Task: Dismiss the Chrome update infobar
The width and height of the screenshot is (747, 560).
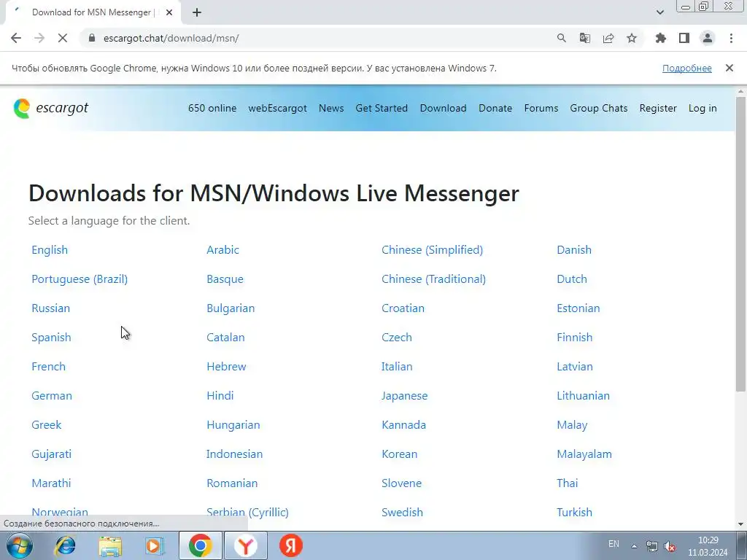Action: pos(729,68)
